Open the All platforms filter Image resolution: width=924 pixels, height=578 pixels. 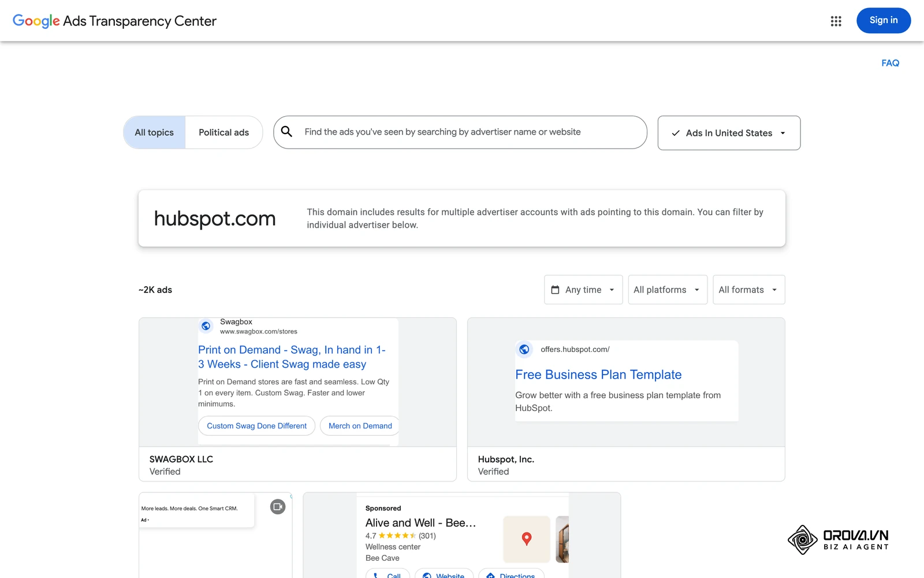pos(667,290)
